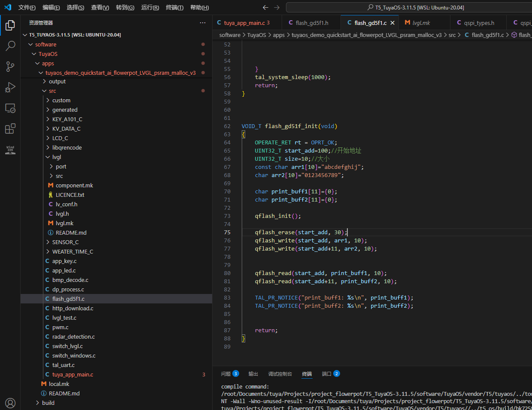Open the Remote Explorer icon
Image resolution: width=532 pixels, height=410 pixels.
pos(10,108)
